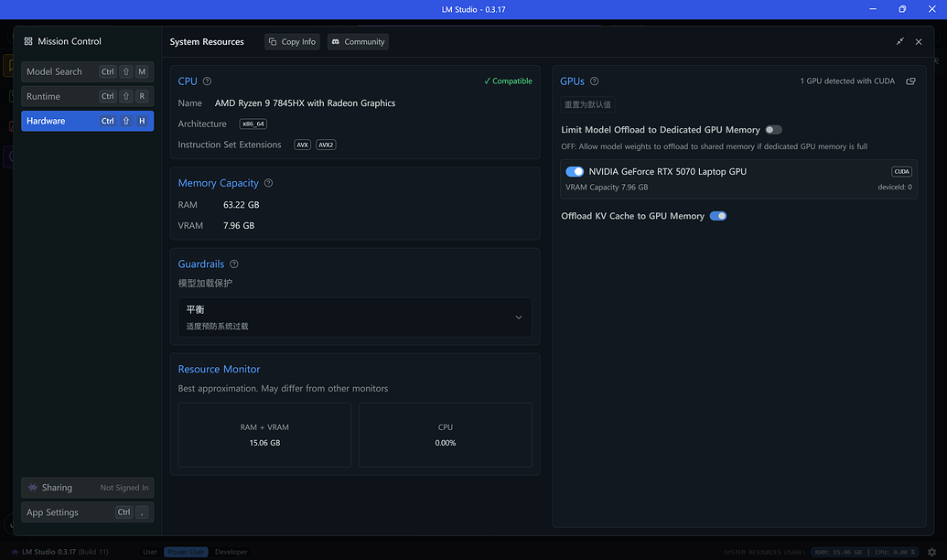Click the Resource Monitor heading
The image size is (947, 560).
(x=220, y=369)
